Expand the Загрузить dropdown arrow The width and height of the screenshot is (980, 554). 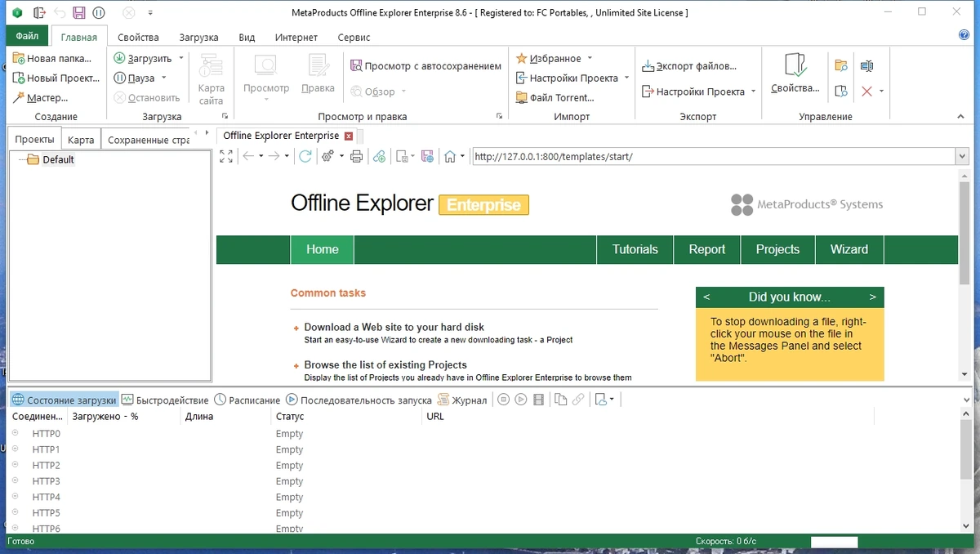click(x=181, y=59)
